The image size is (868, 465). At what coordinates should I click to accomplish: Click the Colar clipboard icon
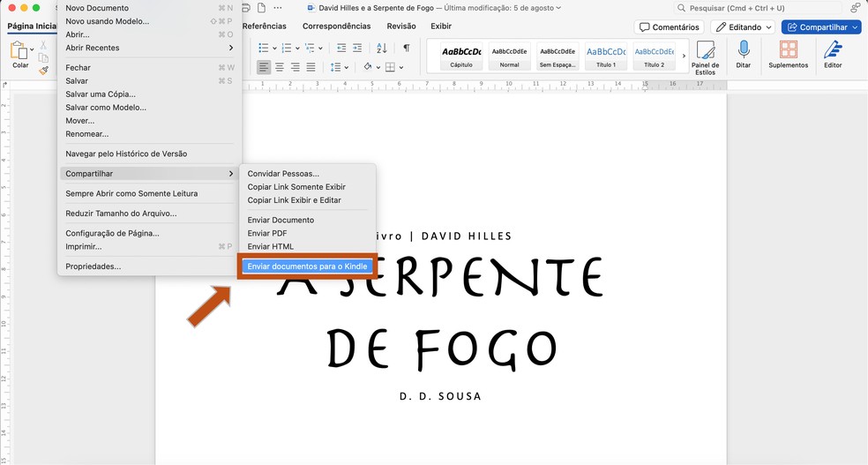(x=19, y=51)
